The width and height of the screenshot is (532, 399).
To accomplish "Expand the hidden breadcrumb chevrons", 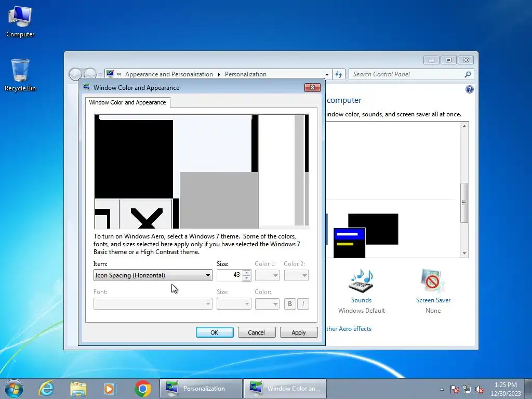I will click(x=119, y=74).
